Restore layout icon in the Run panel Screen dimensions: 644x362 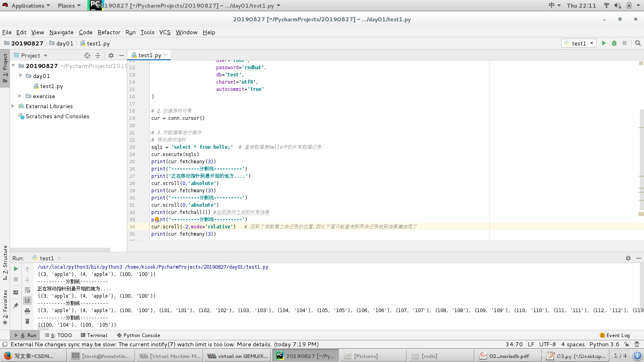tap(16, 292)
